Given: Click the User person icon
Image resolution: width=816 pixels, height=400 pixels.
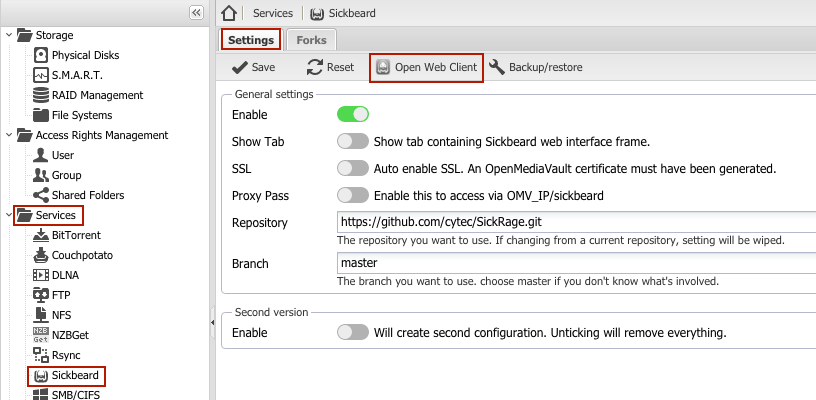Looking at the screenshot, I should click(x=41, y=155).
